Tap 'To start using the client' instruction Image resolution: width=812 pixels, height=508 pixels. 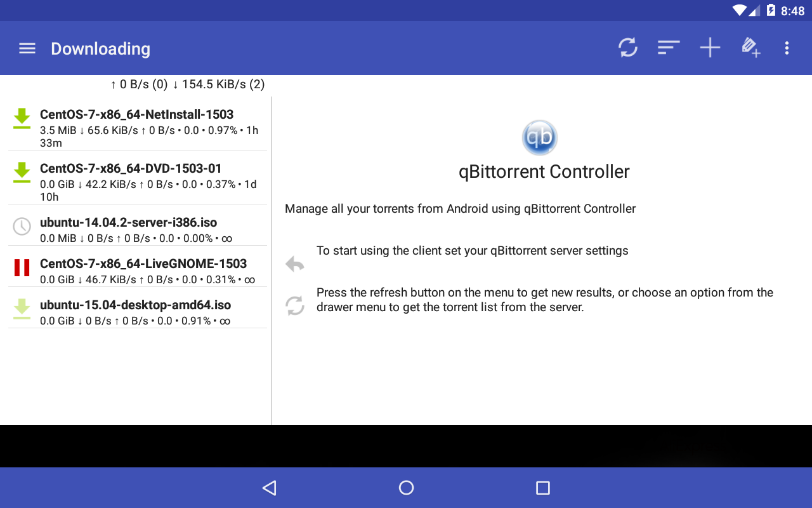[472, 251]
